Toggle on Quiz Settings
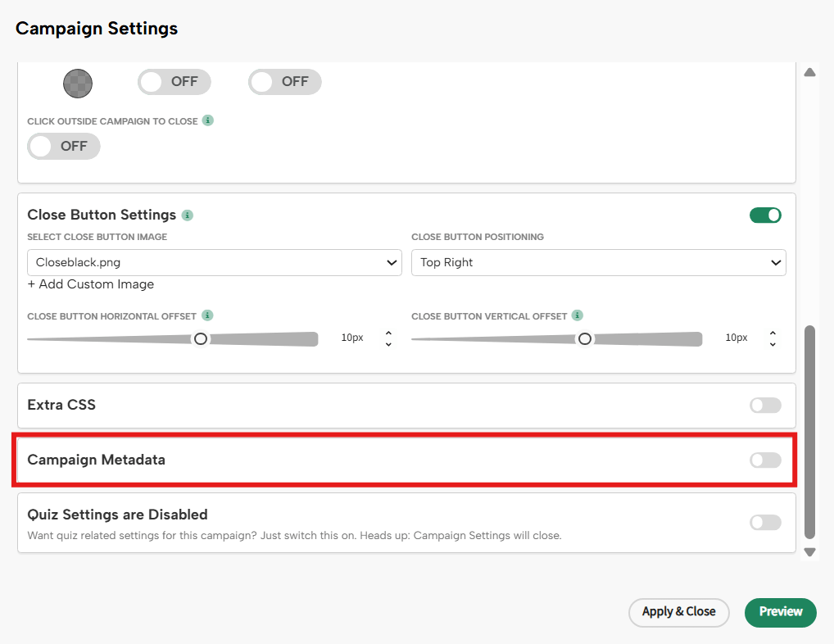 tap(764, 523)
